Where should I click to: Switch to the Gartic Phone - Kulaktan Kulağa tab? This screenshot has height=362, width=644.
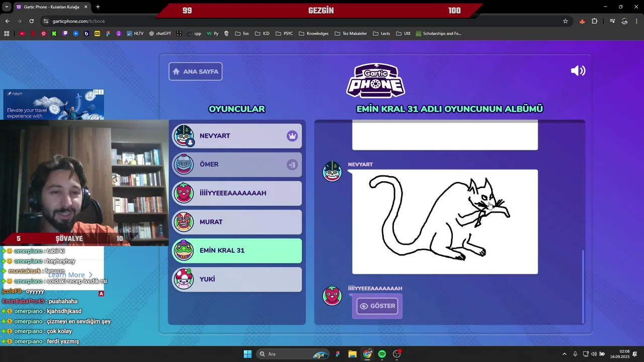pos(52,7)
